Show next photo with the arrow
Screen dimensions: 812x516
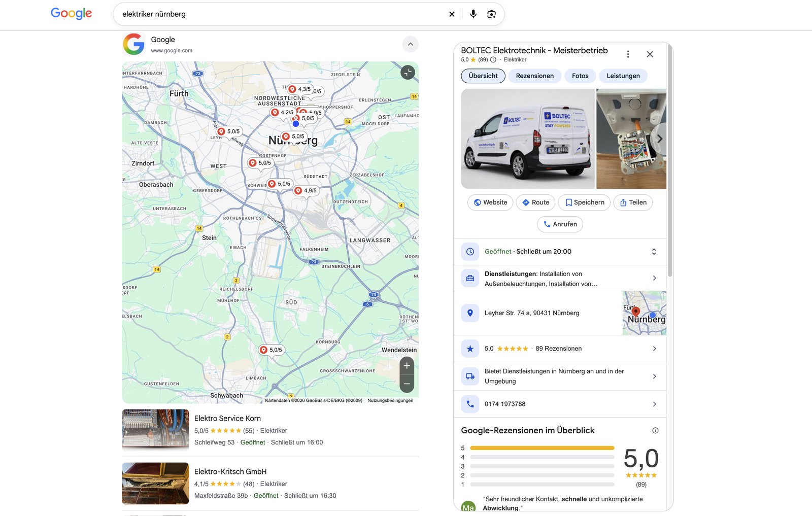tap(659, 139)
